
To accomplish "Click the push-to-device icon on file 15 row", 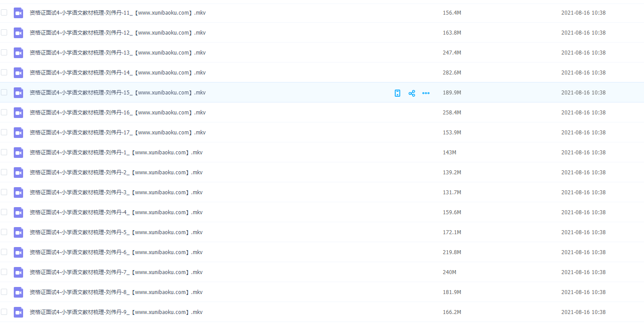I will click(x=398, y=93).
